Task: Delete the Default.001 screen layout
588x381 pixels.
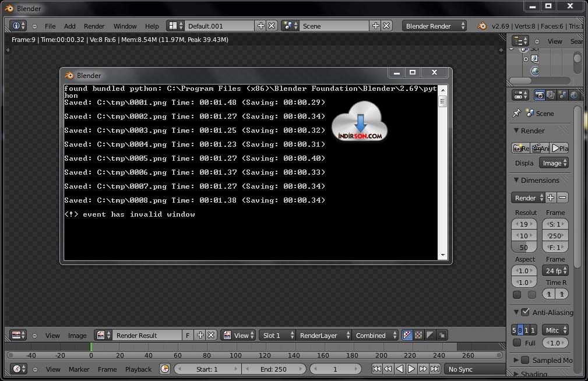Action: tap(272, 26)
